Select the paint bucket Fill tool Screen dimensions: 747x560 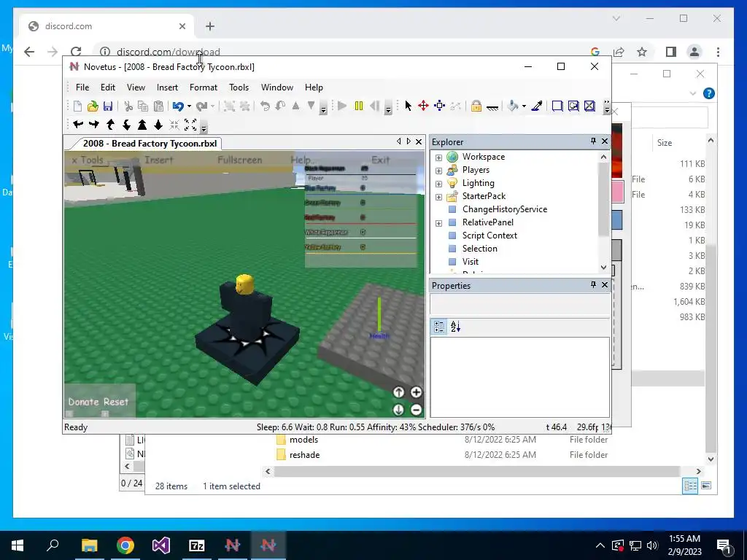click(513, 106)
